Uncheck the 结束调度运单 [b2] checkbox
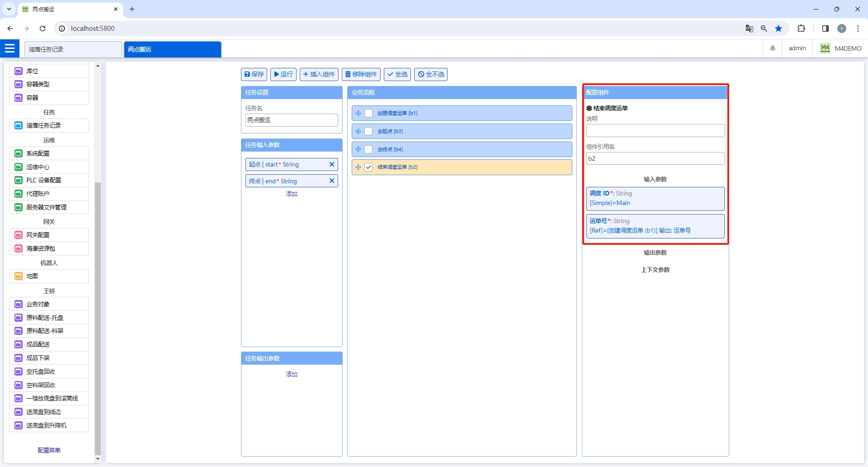Viewport: 868px width, 467px height. (x=368, y=167)
